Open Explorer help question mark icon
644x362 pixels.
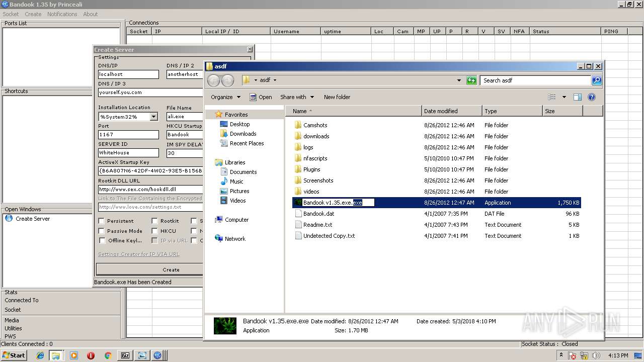click(x=592, y=97)
